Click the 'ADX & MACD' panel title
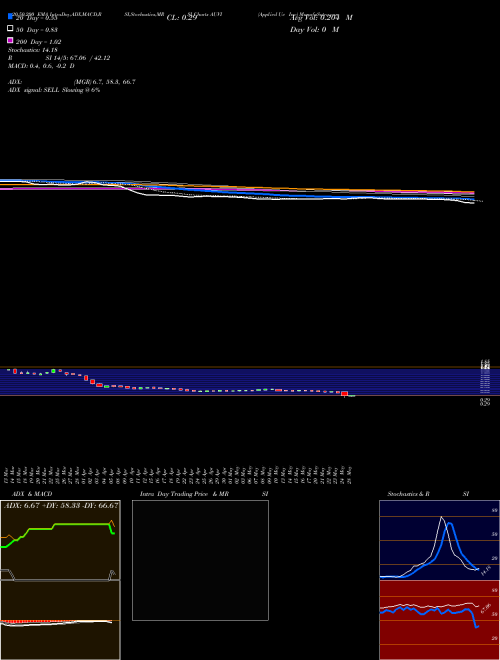 click(x=32, y=494)
